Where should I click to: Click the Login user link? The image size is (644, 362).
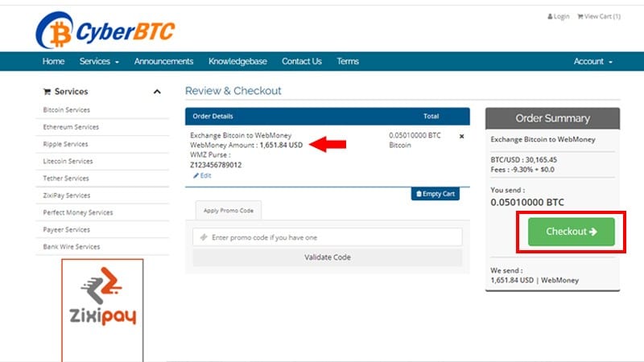point(558,16)
